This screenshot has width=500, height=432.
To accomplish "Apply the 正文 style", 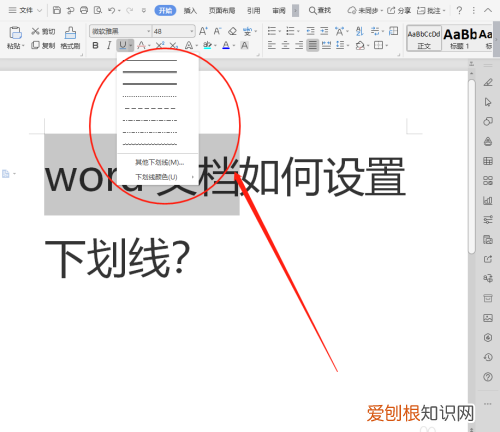I will click(x=424, y=38).
